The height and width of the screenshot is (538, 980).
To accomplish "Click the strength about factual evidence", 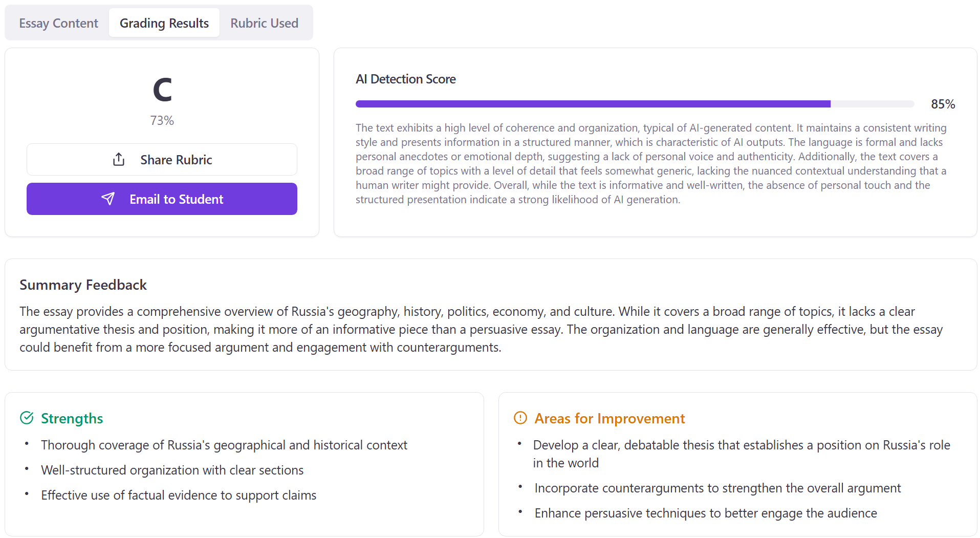I will coord(179,495).
